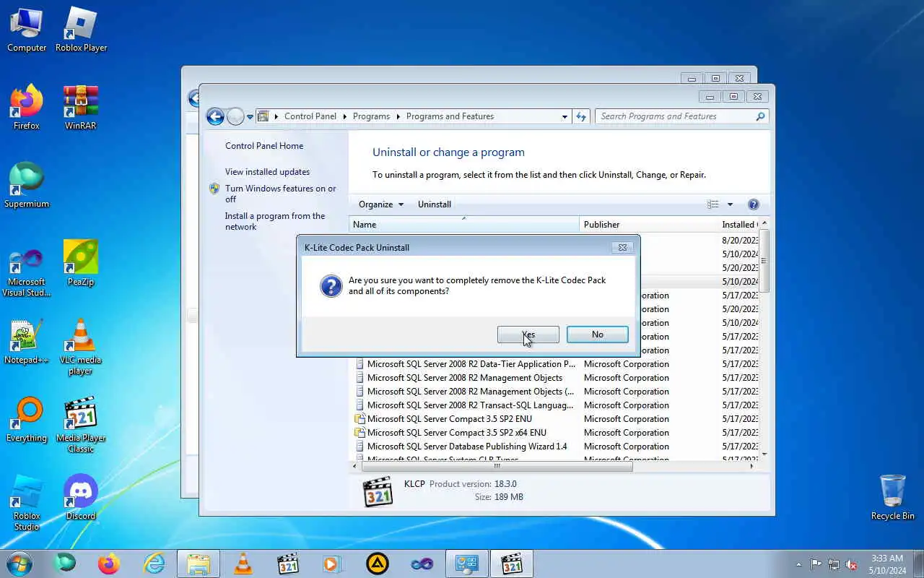Open AIMP taskbar icon
924x578 pixels.
click(x=377, y=564)
